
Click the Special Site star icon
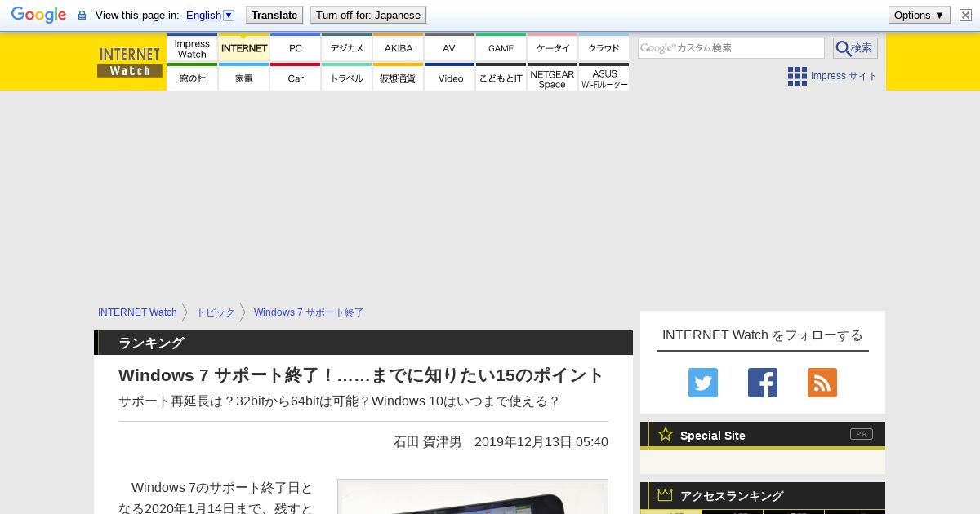666,435
